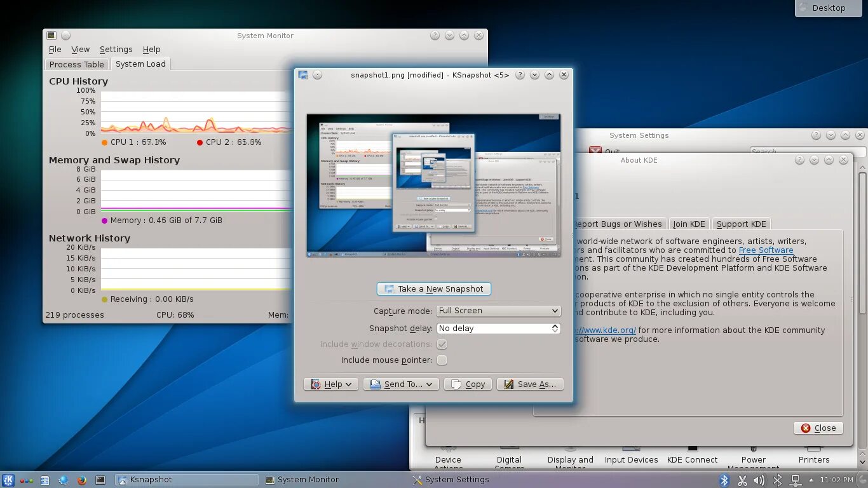Open the Klipper clipboard scissors icon
Viewport: 868px width, 488px height.
742,480
